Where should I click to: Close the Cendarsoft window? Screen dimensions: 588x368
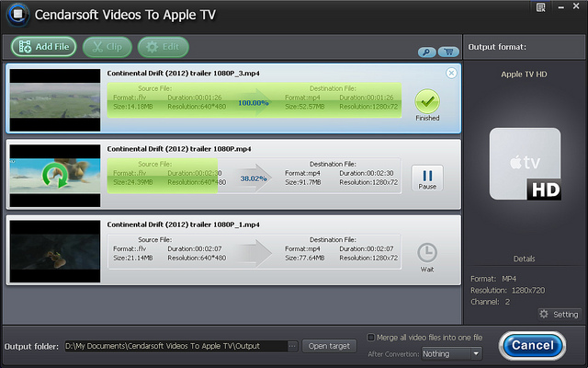point(576,6)
